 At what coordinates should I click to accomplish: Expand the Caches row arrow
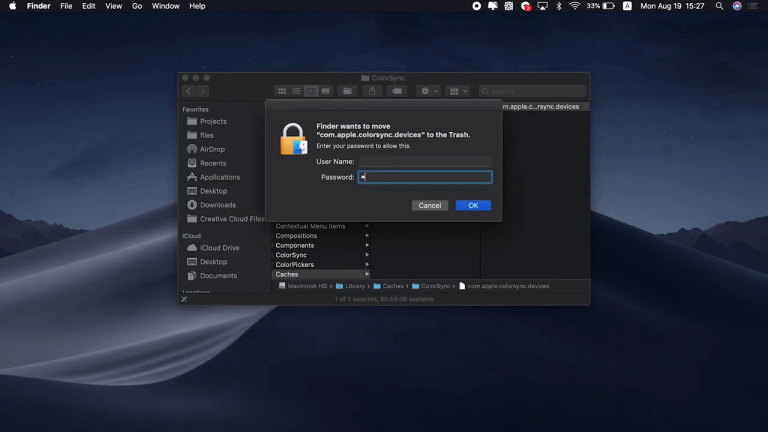[367, 274]
